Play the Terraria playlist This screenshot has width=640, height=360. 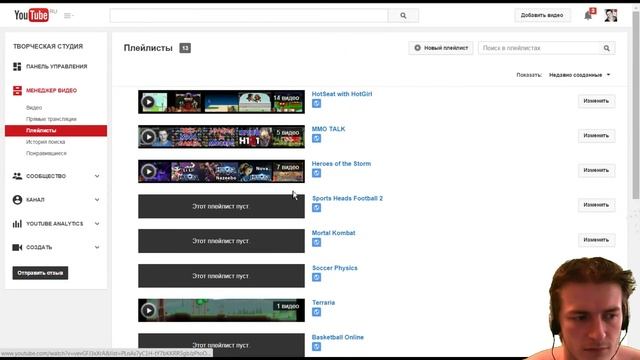click(149, 311)
